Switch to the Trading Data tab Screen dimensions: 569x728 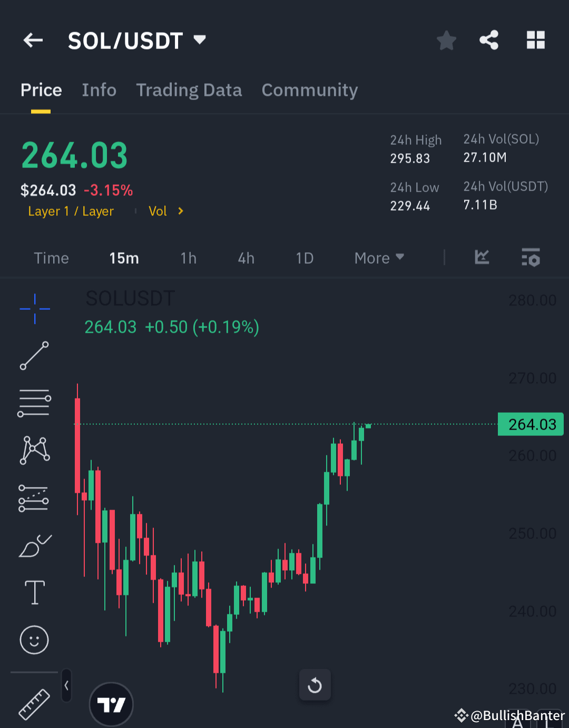pyautogui.click(x=189, y=90)
